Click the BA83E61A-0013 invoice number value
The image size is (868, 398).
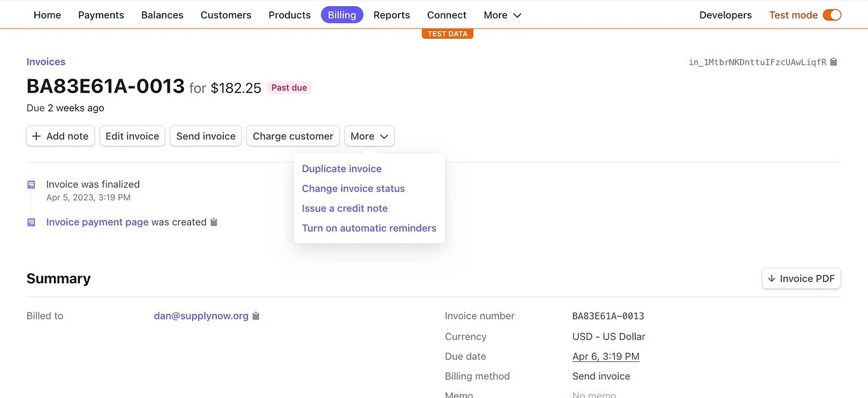(x=608, y=316)
